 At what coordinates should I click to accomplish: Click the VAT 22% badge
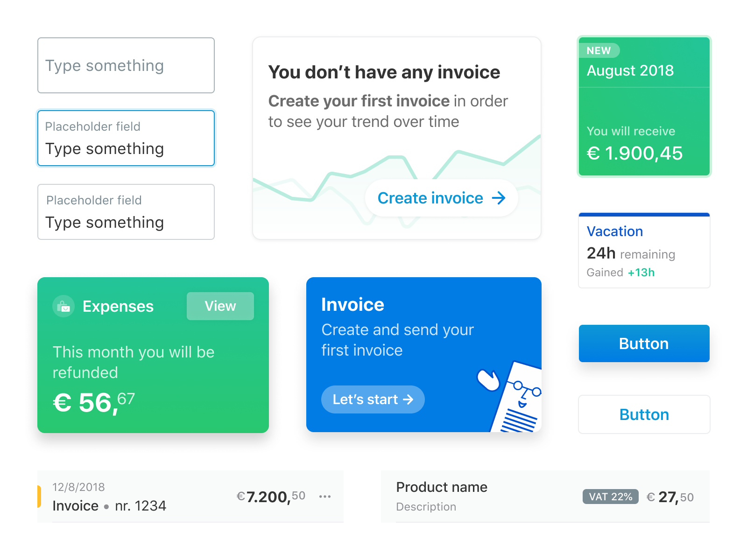(610, 497)
